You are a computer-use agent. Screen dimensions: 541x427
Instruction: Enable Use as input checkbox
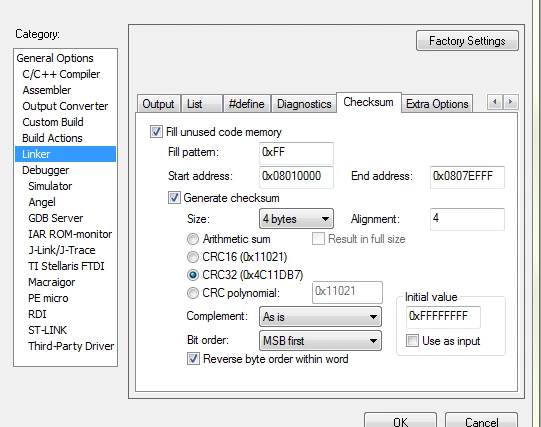412,341
